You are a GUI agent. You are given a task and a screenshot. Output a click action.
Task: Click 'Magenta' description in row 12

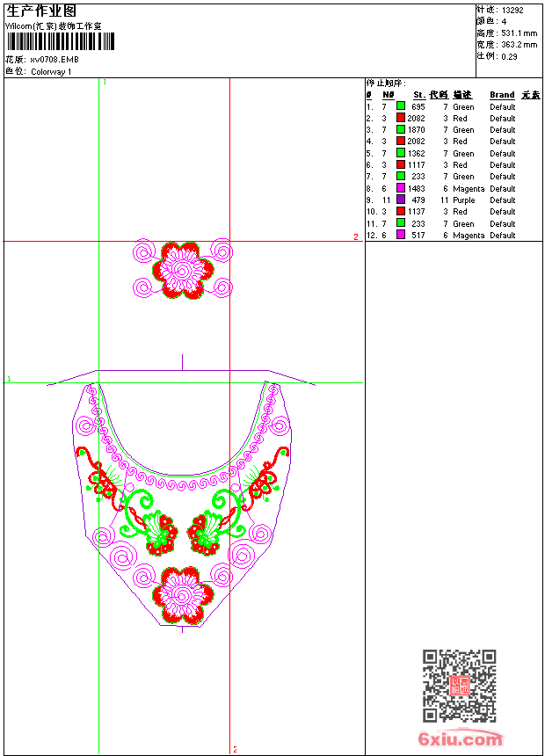coord(469,236)
